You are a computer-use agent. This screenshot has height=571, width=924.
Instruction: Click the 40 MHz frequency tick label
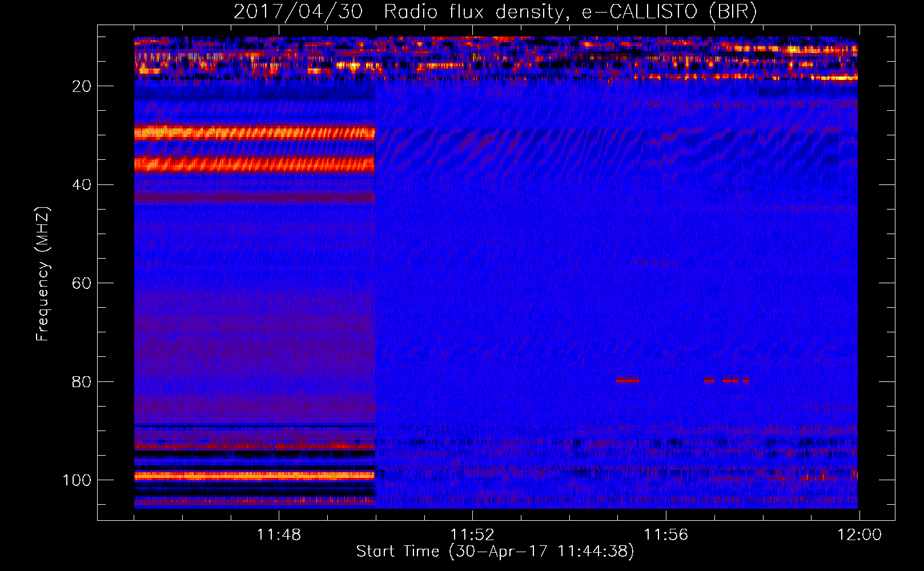pos(82,185)
